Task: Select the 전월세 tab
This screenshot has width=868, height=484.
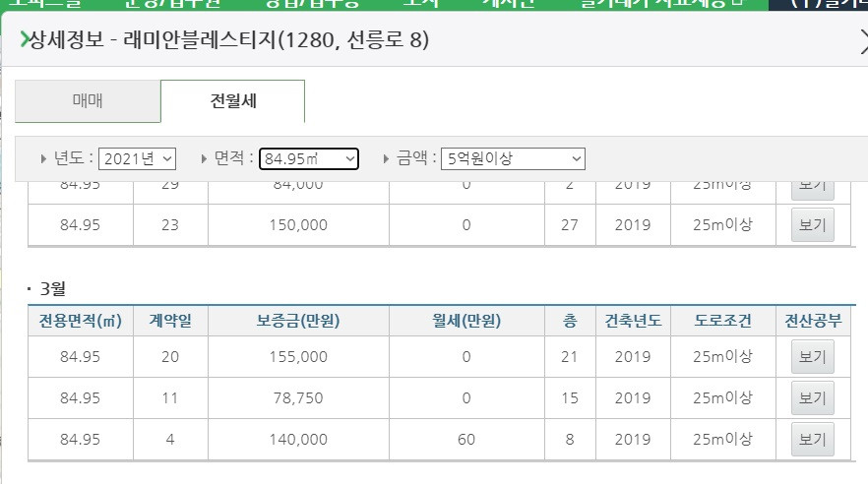Action: coord(232,100)
